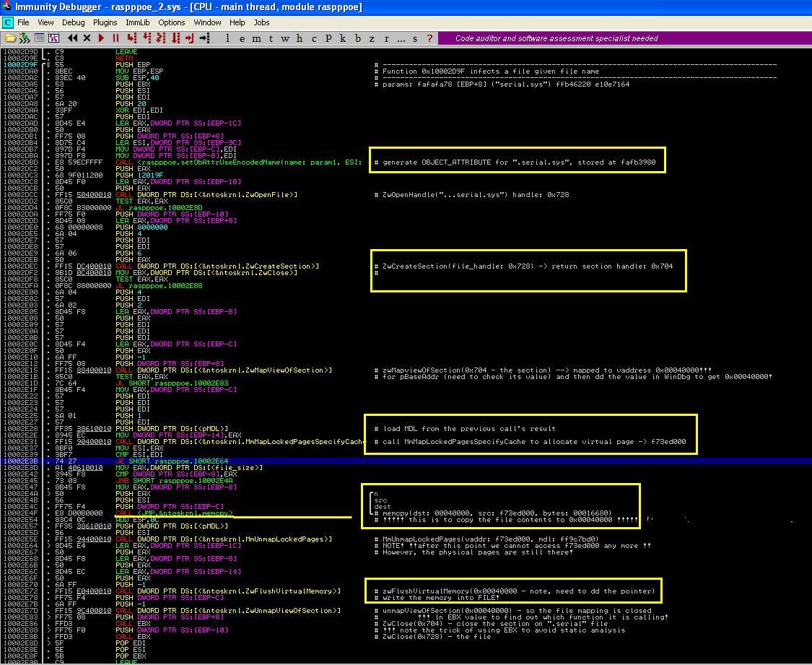Image resolution: width=812 pixels, height=665 pixels.
Task: Select the ZwFlushVirtualMemory CALL instruction
Action: 228,591
